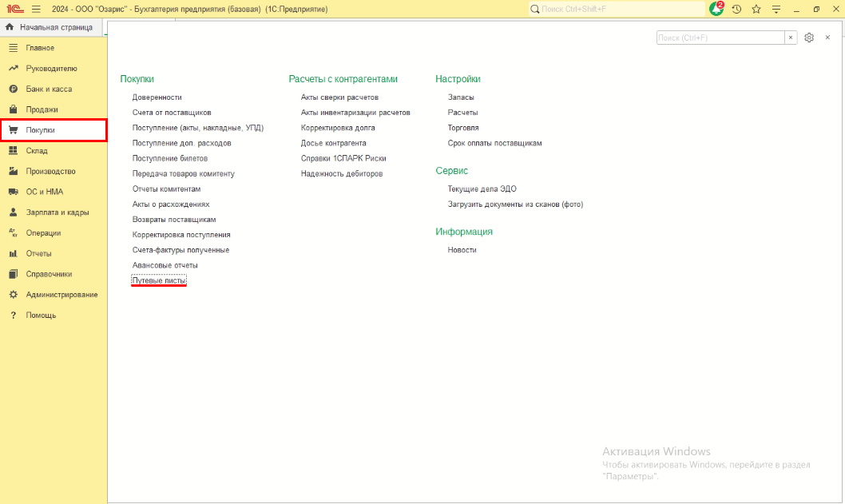845x504 pixels.
Task: Click the Администрирование gear icon
Action: [x=13, y=295]
